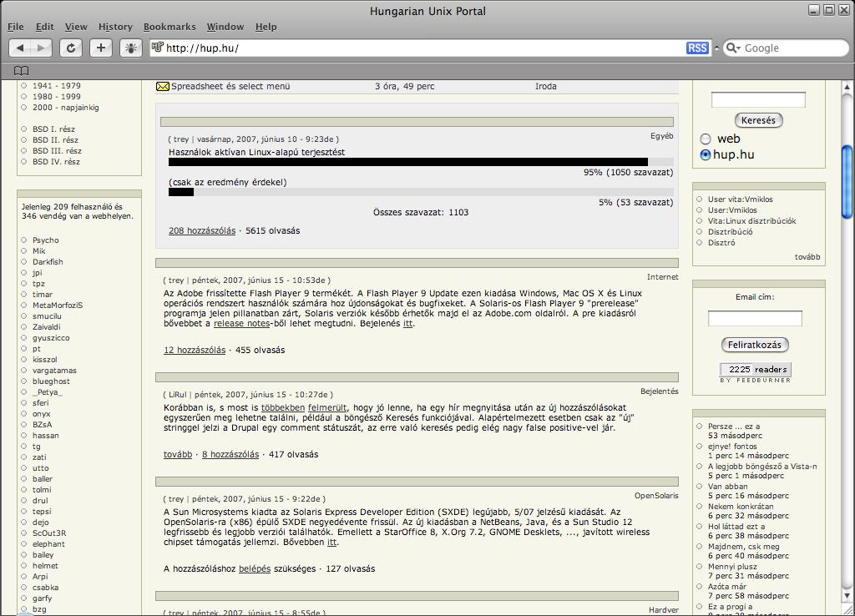Click the site search text box above Keresés
The height and width of the screenshot is (616, 855).
758,100
